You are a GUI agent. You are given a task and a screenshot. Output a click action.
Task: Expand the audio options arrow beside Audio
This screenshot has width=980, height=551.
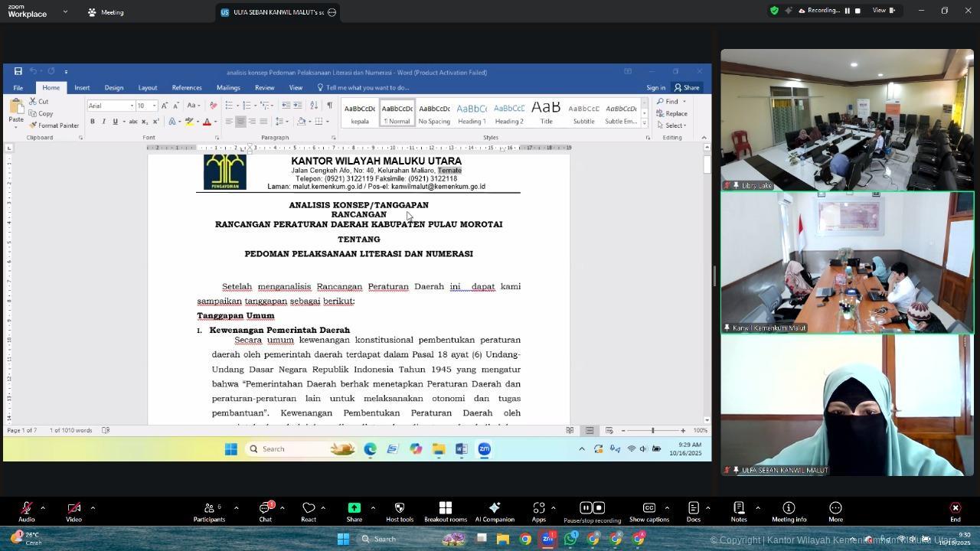coord(43,507)
